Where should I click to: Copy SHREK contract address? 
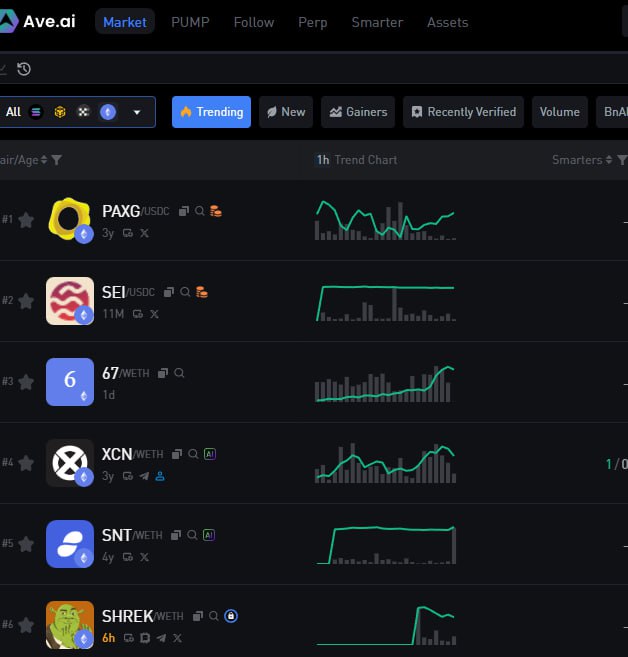tap(198, 616)
